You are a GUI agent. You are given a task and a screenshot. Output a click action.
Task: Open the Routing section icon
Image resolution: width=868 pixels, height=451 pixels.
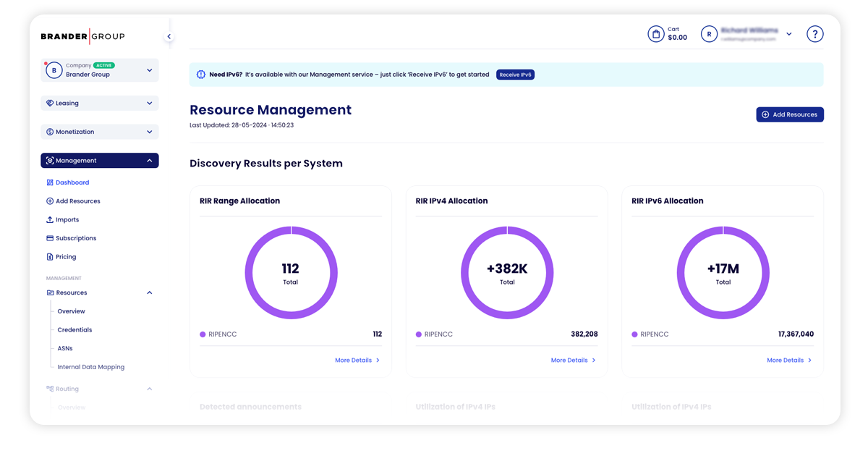49,389
